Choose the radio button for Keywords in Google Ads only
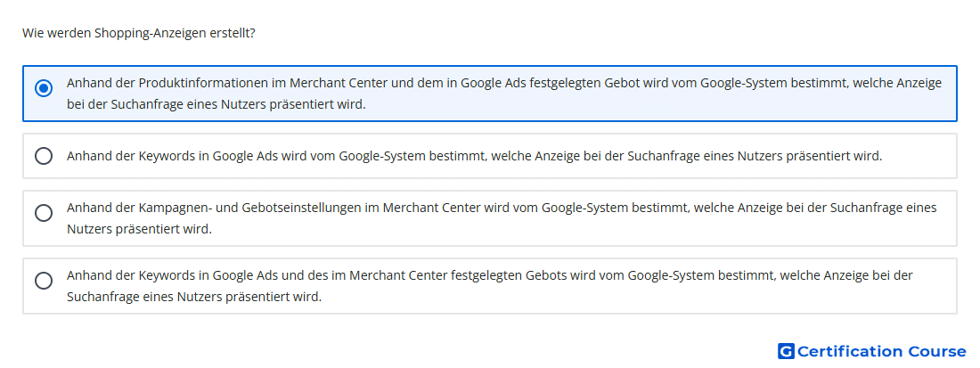 (x=44, y=156)
